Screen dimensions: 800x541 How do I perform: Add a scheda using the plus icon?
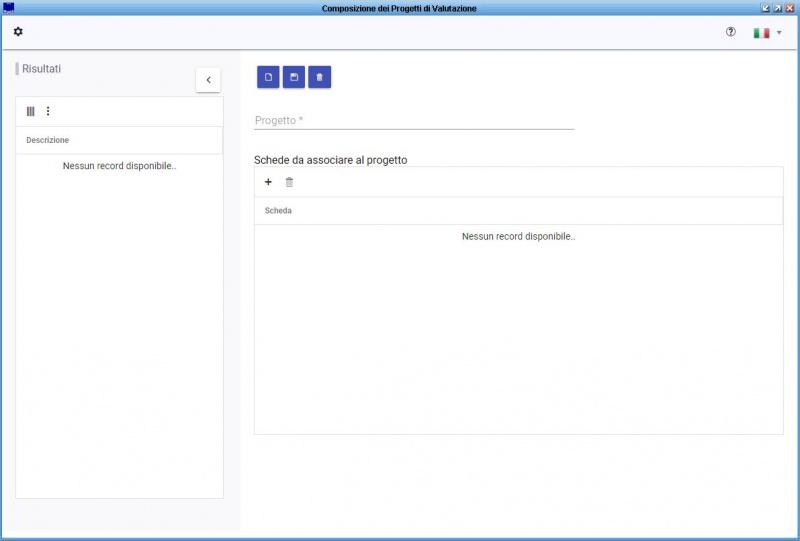point(268,182)
